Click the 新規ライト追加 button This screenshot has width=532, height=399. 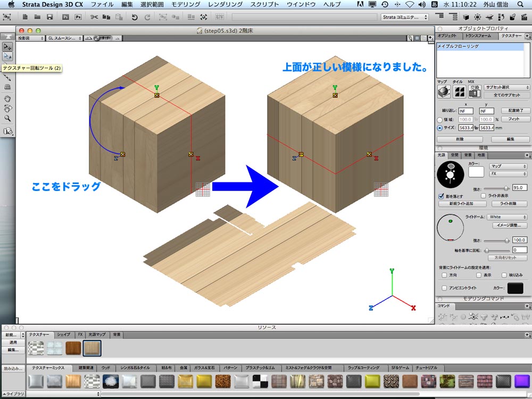pos(461,204)
